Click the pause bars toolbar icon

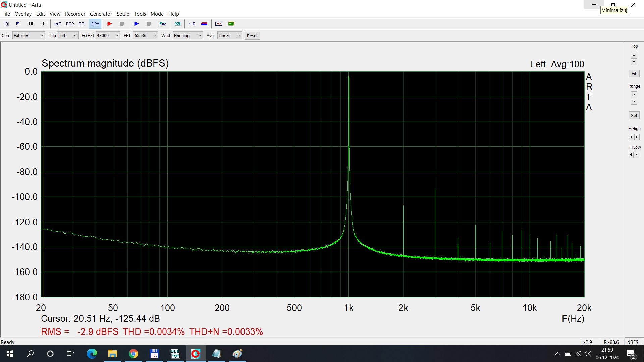31,24
